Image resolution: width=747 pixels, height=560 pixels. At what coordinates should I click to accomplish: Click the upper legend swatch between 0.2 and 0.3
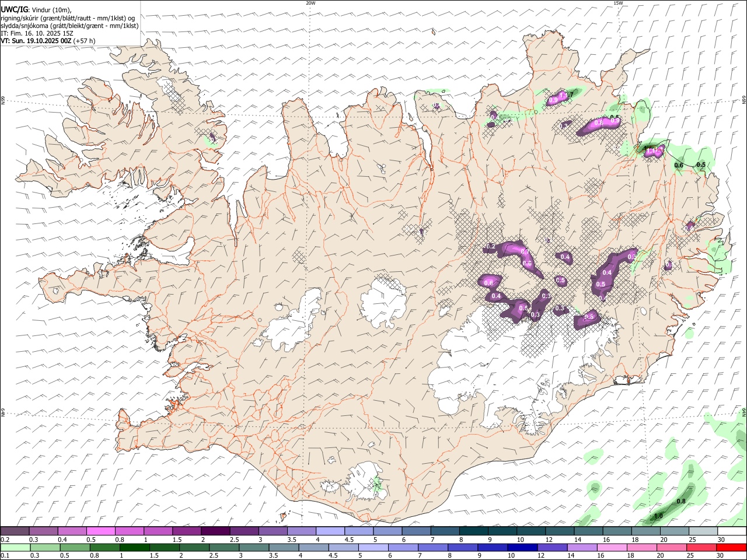click(15, 531)
